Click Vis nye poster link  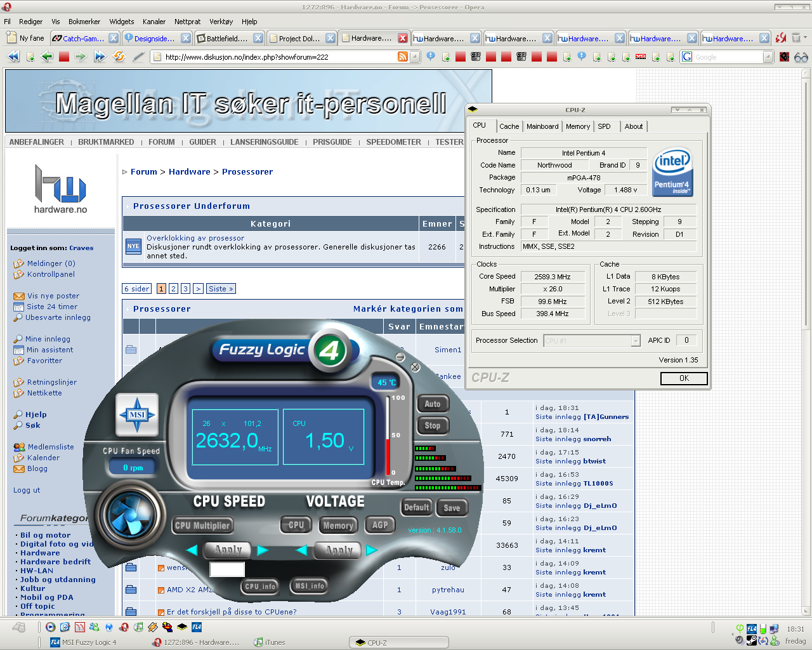click(53, 296)
